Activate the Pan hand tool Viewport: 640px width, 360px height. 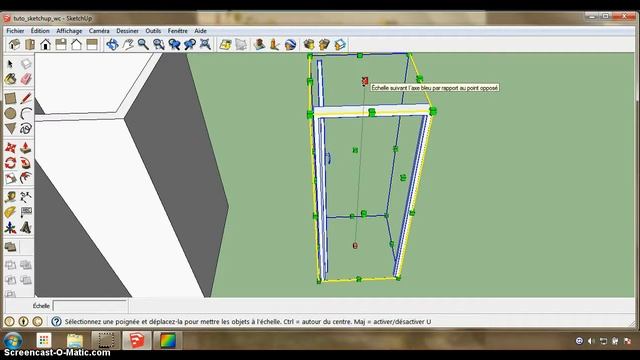click(128, 44)
